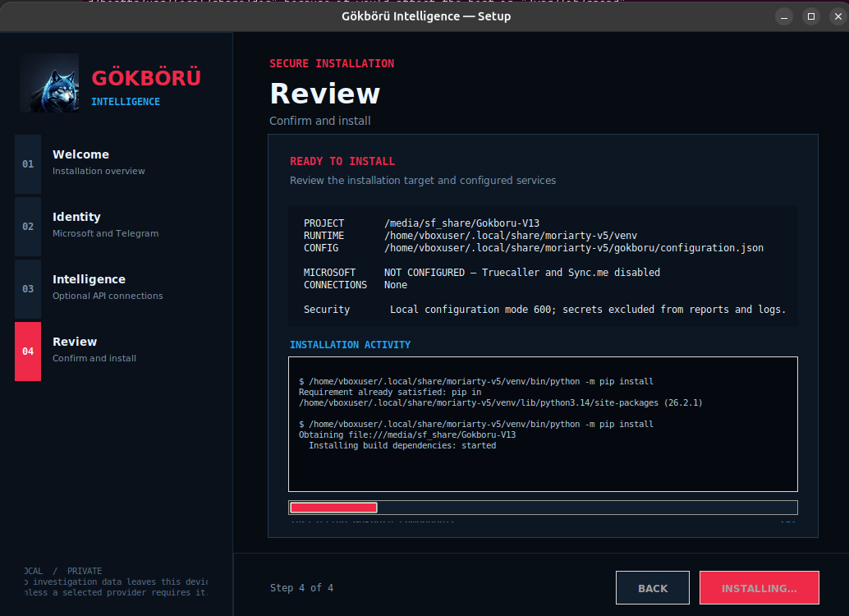Click the installation progress bar
The image size is (849, 616).
[x=543, y=508]
